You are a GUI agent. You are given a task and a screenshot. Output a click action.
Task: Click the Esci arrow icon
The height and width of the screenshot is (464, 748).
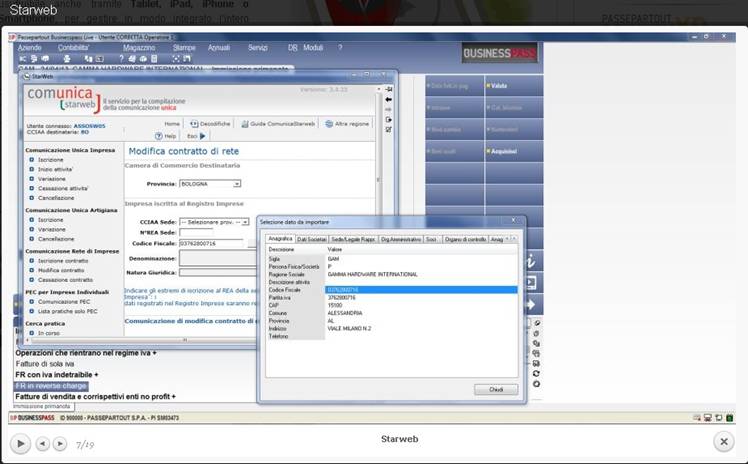[202, 135]
